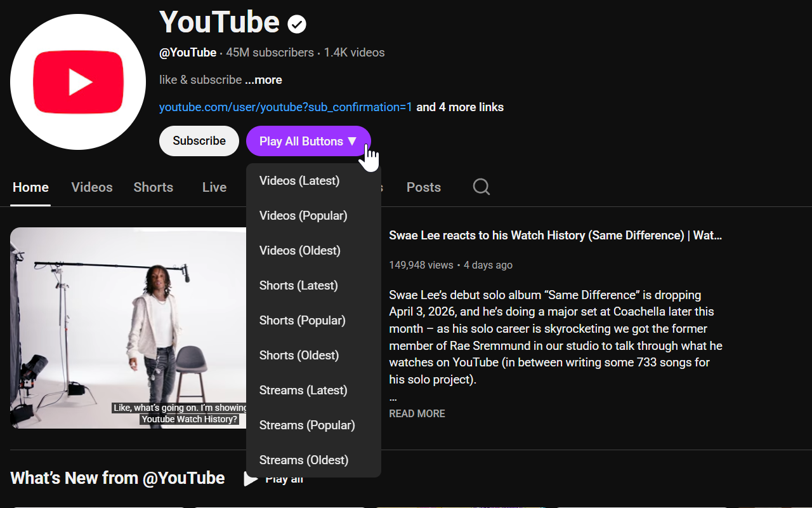Play the featured Swae Lee video thumbnail

(x=128, y=328)
